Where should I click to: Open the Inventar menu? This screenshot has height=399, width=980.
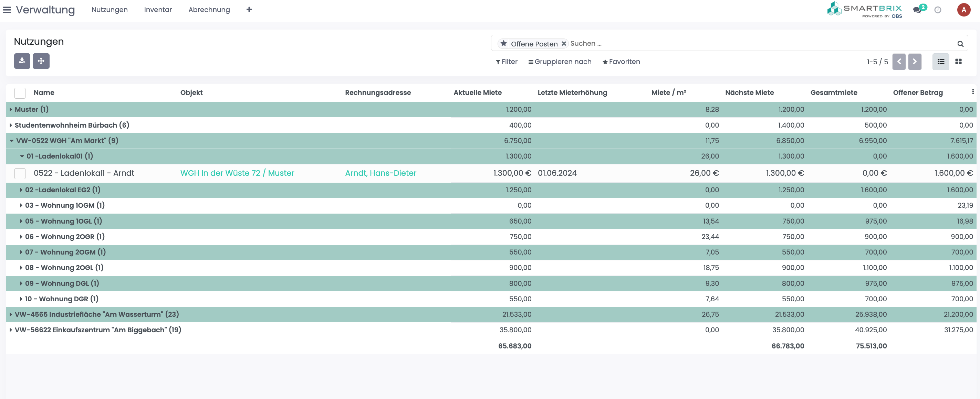coord(158,10)
